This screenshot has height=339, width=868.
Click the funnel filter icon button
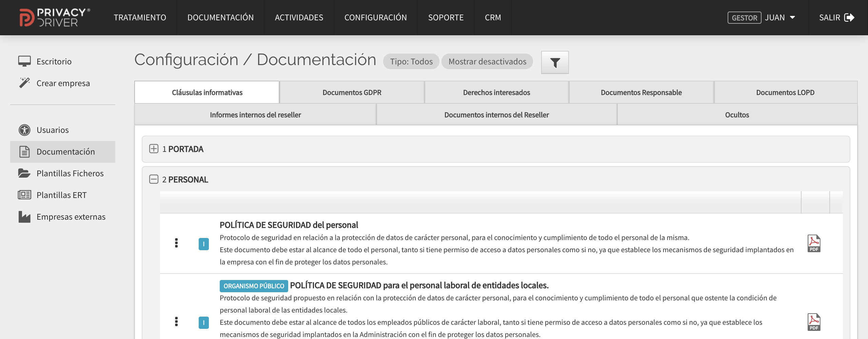pyautogui.click(x=555, y=62)
